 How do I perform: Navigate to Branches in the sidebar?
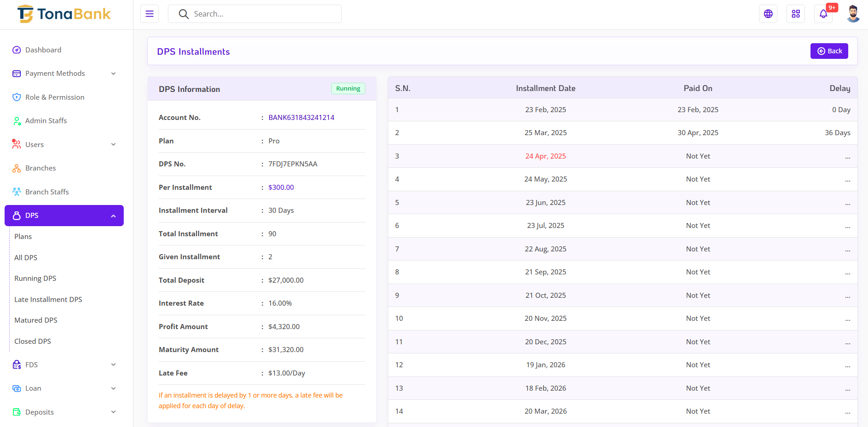click(40, 168)
